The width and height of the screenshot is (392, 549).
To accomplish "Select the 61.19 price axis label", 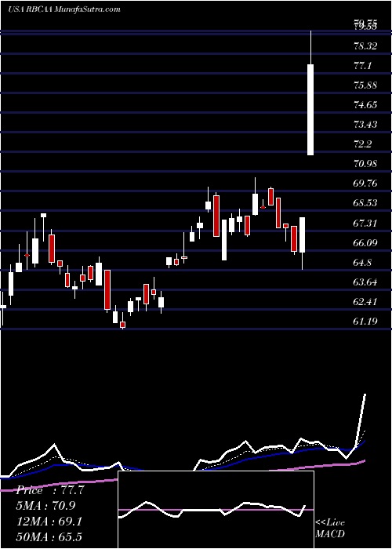I will click(367, 321).
